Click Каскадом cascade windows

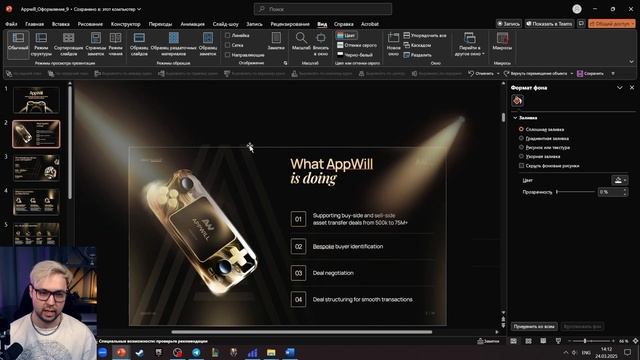tap(417, 45)
